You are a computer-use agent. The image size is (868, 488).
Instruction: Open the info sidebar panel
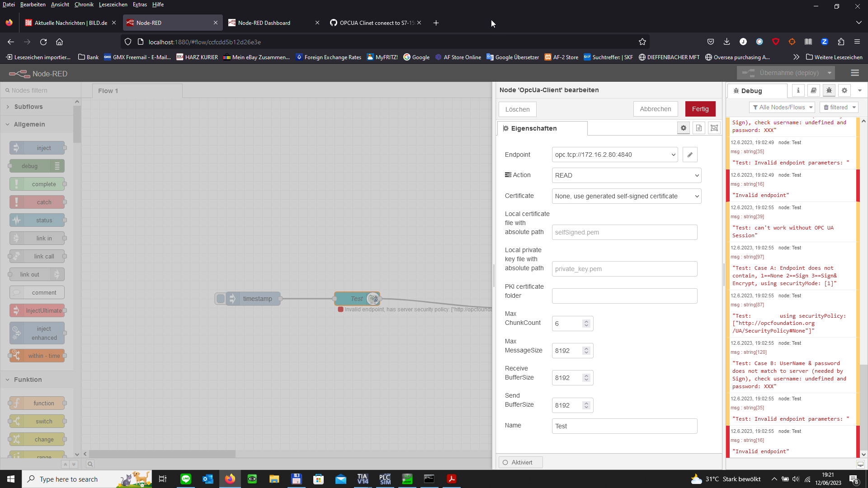(798, 90)
